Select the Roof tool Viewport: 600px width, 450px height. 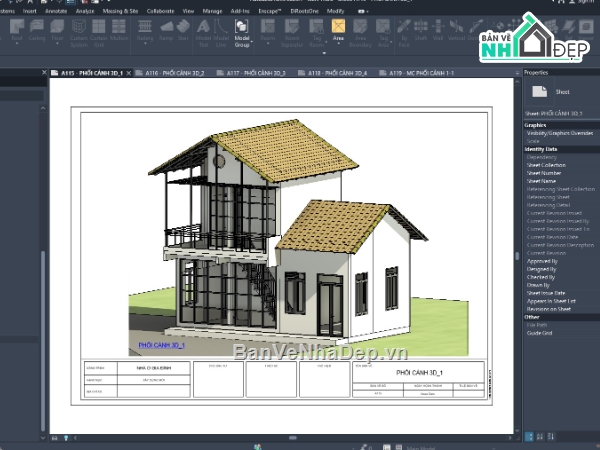pos(17,31)
